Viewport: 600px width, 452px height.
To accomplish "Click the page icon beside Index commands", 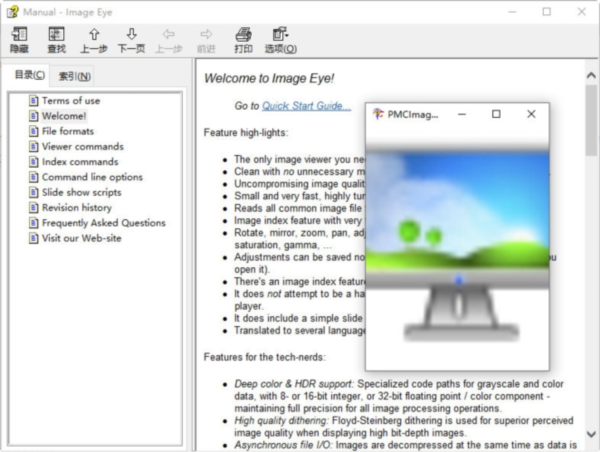I will (x=34, y=162).
